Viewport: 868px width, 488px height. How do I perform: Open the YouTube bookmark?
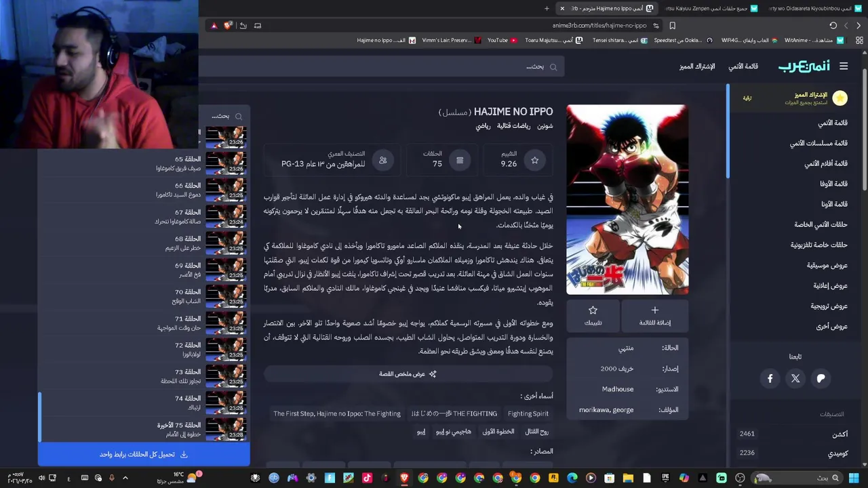tap(502, 40)
